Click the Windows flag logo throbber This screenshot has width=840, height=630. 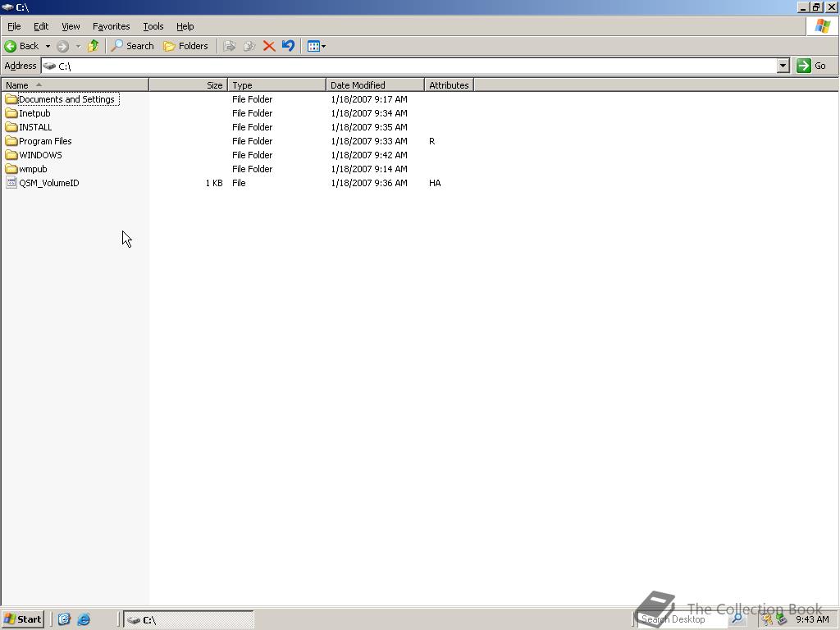(x=823, y=26)
